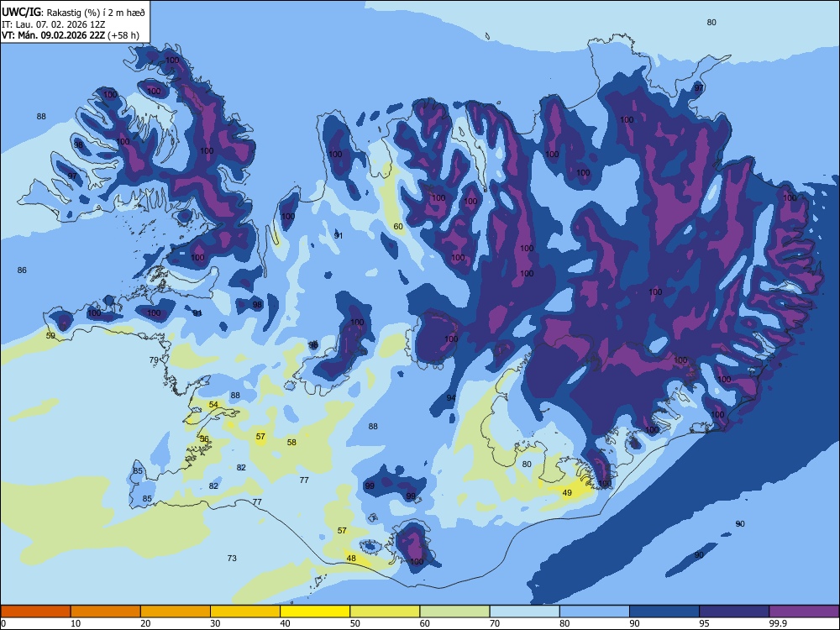Click the dark orange 0–10 legend swatch
840x630 pixels.
[35, 612]
